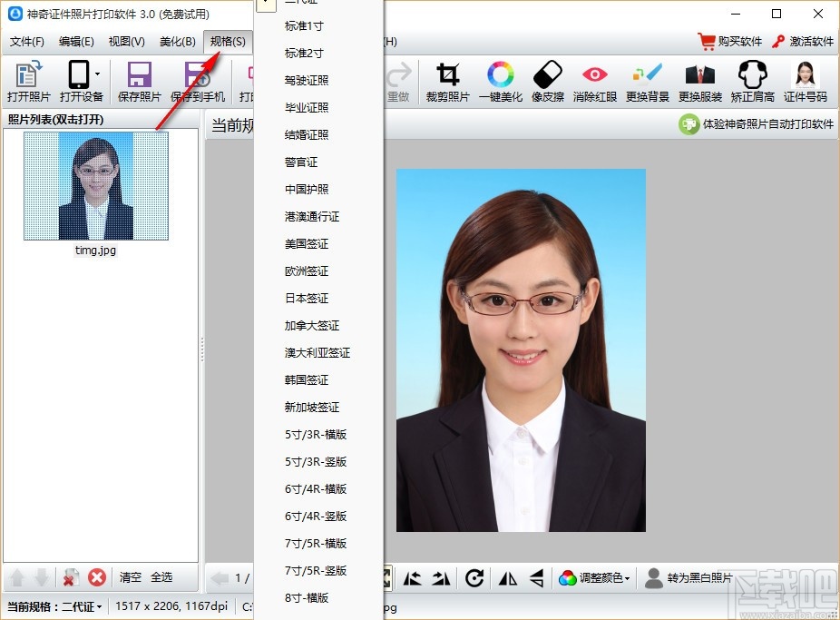This screenshot has height=620, width=840.
Task: Select the 橡皮擦 eraser tool
Action: [548, 81]
